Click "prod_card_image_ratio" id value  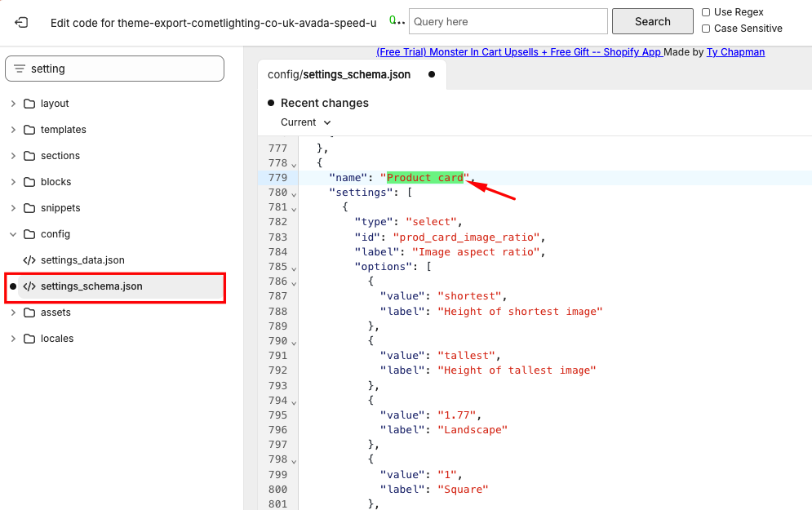(x=466, y=237)
